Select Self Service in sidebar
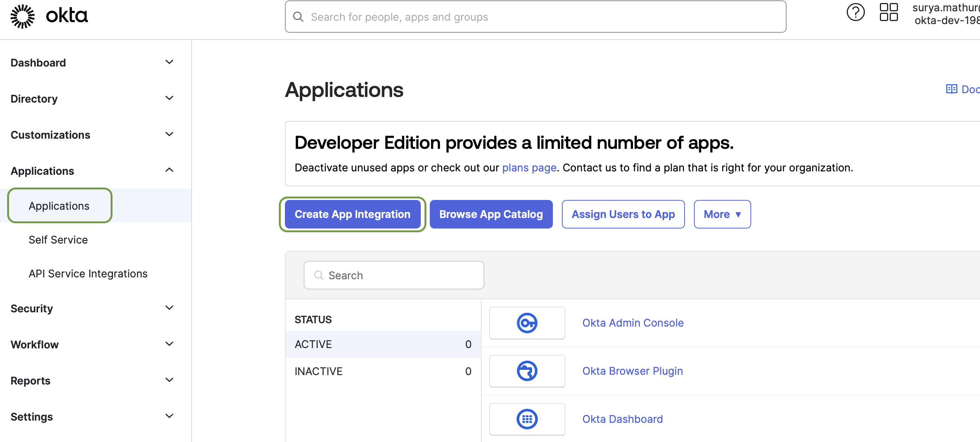The image size is (980, 442). [x=58, y=239]
